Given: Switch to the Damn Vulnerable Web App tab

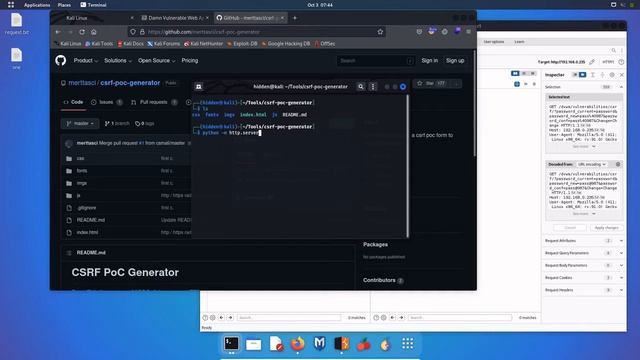Looking at the screenshot, I should pyautogui.click(x=175, y=18).
